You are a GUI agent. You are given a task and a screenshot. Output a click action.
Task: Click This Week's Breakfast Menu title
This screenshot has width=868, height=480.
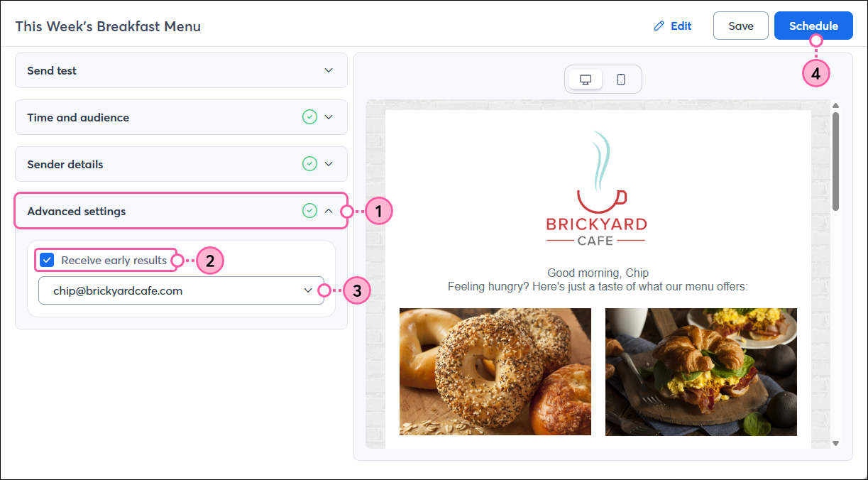(108, 26)
